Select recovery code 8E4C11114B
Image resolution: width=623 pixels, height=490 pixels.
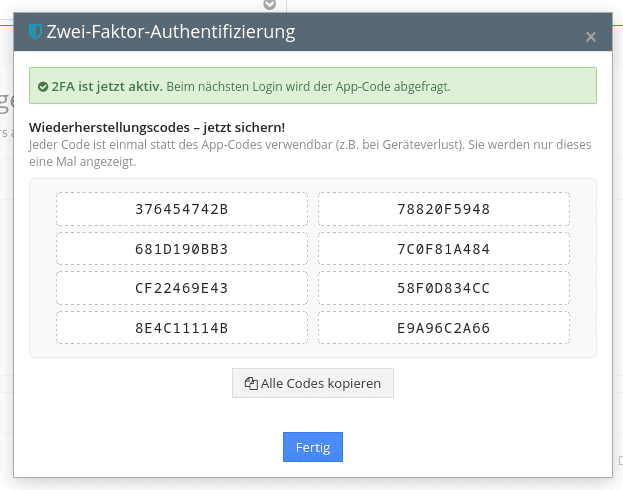point(182,328)
